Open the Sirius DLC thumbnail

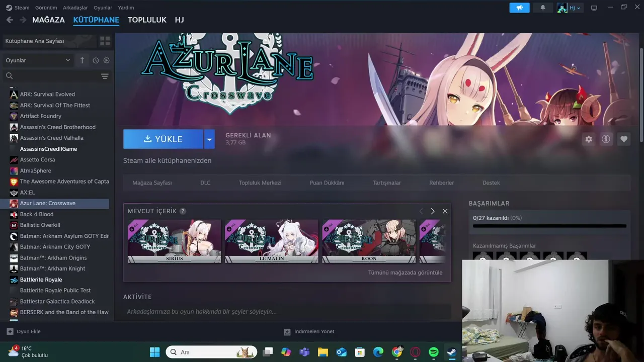tap(174, 241)
